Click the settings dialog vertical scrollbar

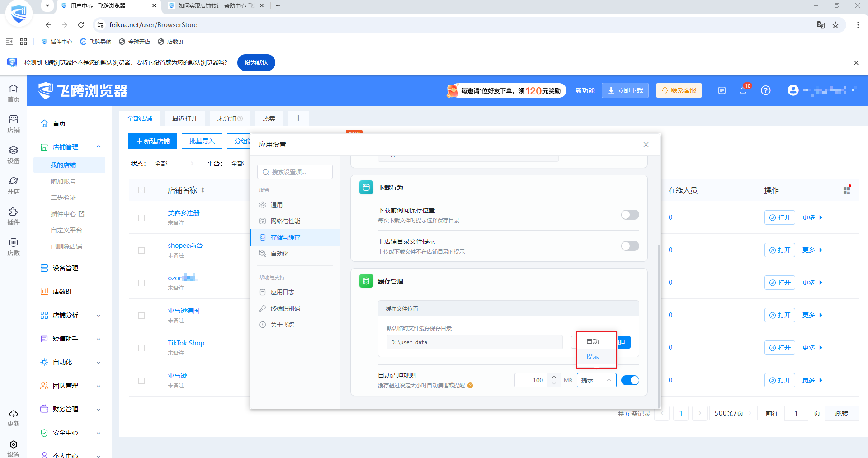click(x=659, y=326)
